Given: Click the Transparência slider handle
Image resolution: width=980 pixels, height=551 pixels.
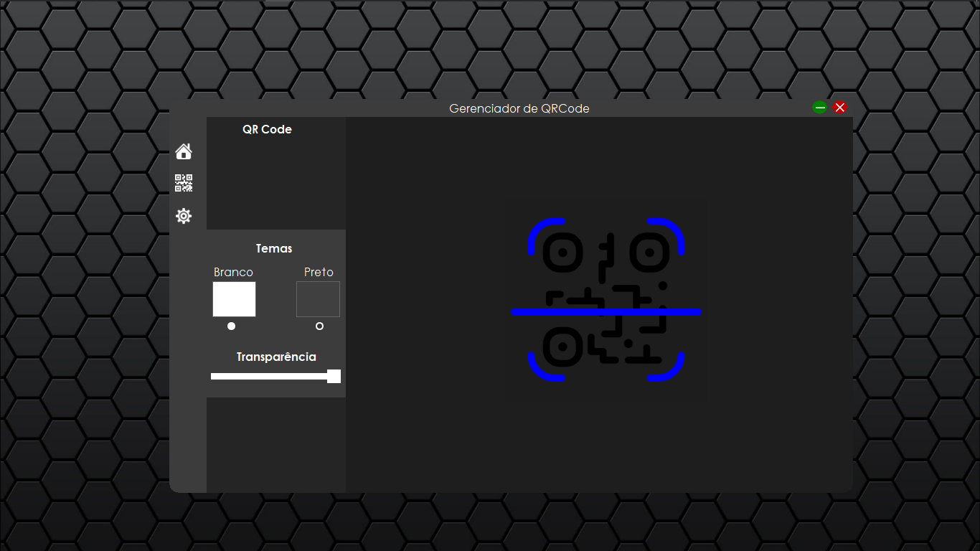Looking at the screenshot, I should click(x=334, y=377).
